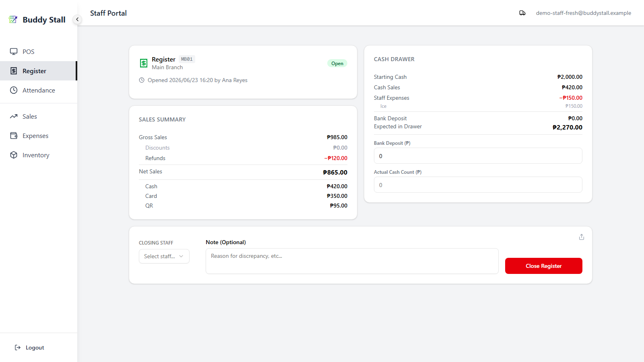Click the Expenses wallet icon

[x=14, y=136]
